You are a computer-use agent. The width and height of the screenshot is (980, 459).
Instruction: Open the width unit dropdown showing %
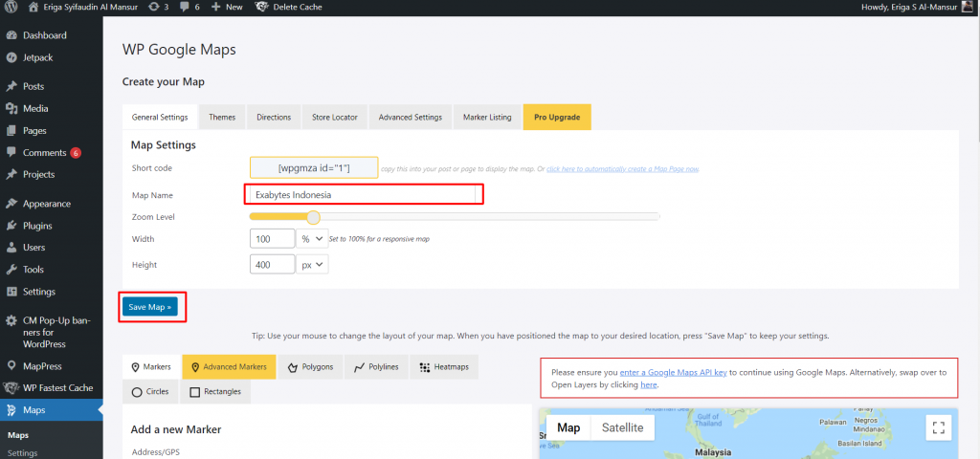tap(312, 238)
